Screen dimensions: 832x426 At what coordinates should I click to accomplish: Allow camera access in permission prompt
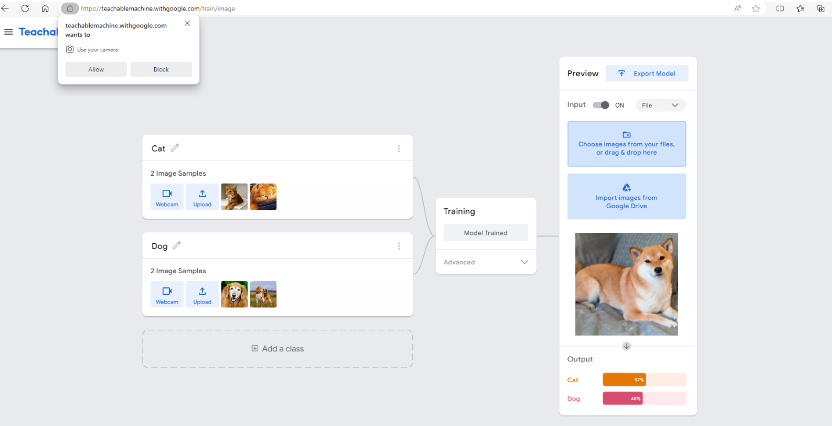(x=96, y=69)
